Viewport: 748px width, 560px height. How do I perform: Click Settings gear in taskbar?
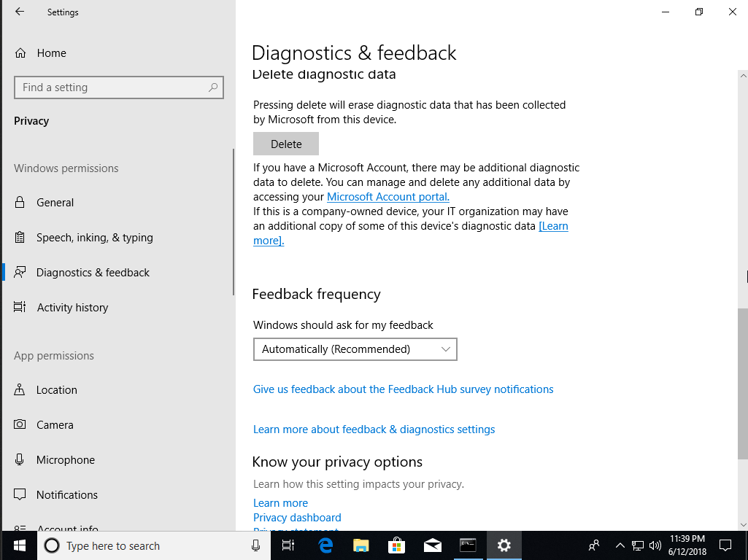coord(504,545)
